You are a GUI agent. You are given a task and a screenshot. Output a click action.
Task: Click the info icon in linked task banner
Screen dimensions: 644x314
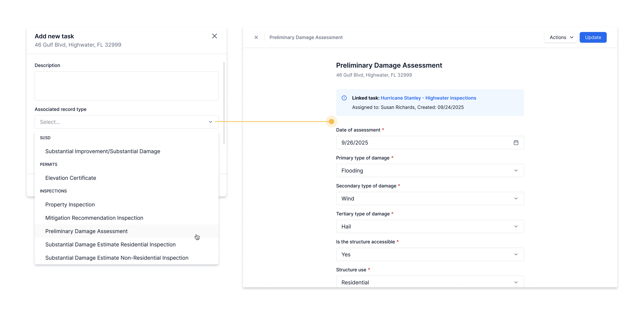click(344, 98)
